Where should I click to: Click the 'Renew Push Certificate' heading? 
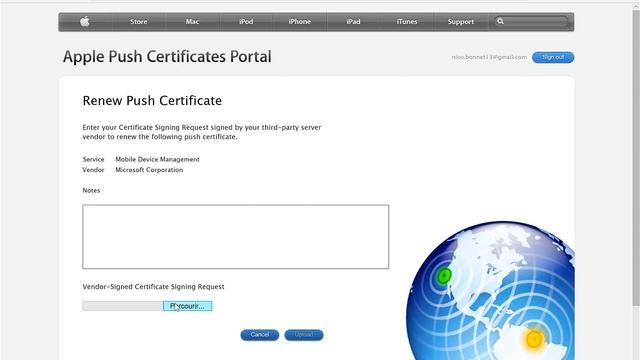152,100
